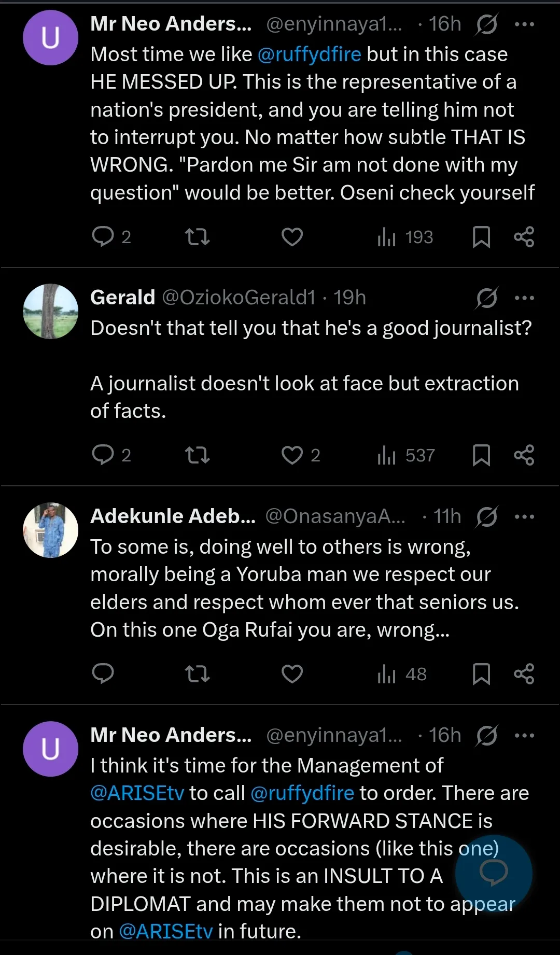The width and height of the screenshot is (560, 955).
Task: Repost Gerald's tweet about journalists
Action: point(197,455)
